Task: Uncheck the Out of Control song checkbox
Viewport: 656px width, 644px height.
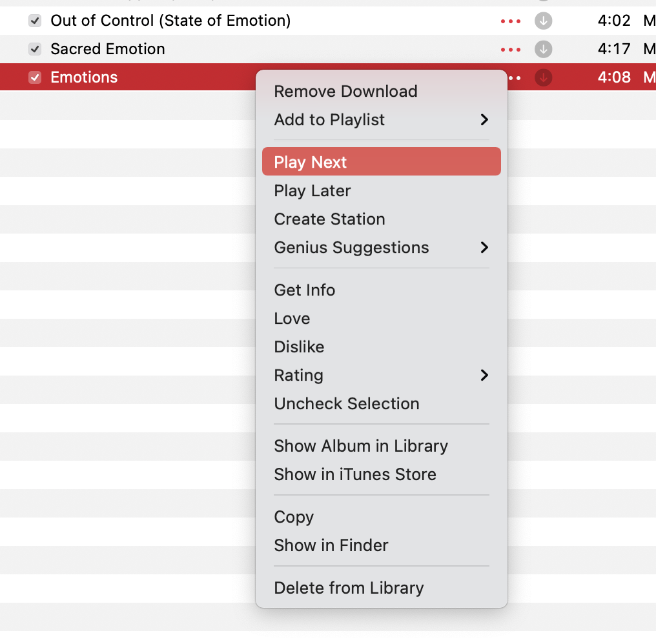Action: click(35, 21)
